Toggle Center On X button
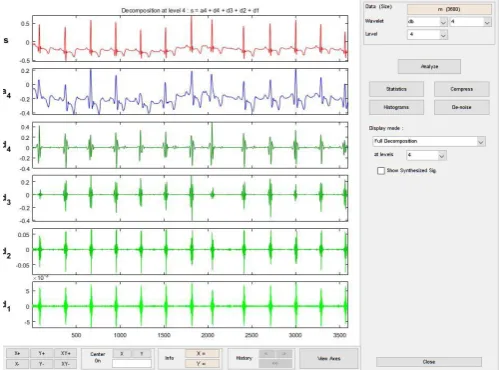This screenshot has height=370, width=503. [122, 353]
